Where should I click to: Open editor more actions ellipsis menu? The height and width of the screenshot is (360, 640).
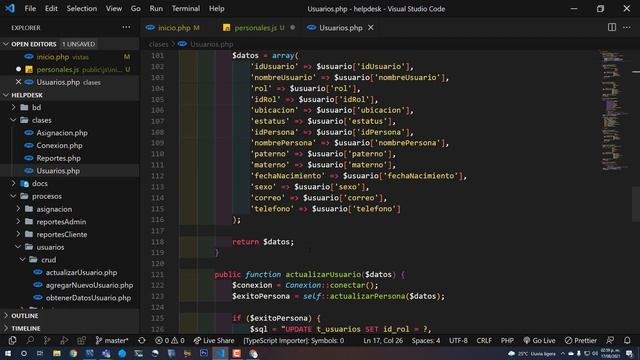coord(627,27)
